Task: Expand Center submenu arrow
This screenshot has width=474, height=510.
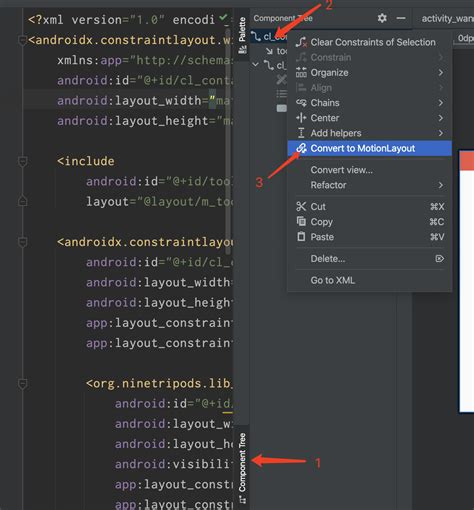Action: [x=441, y=118]
